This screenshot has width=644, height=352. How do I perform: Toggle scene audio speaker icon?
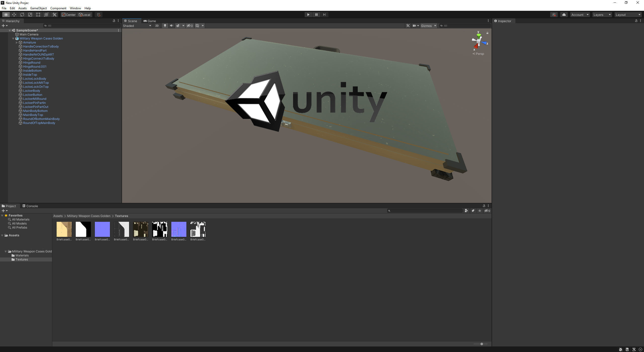click(171, 26)
